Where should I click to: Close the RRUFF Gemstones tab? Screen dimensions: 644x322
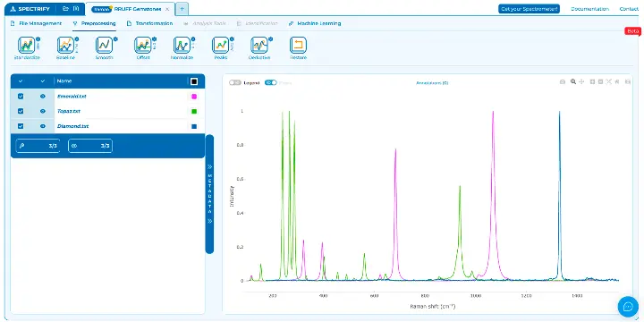pyautogui.click(x=166, y=9)
